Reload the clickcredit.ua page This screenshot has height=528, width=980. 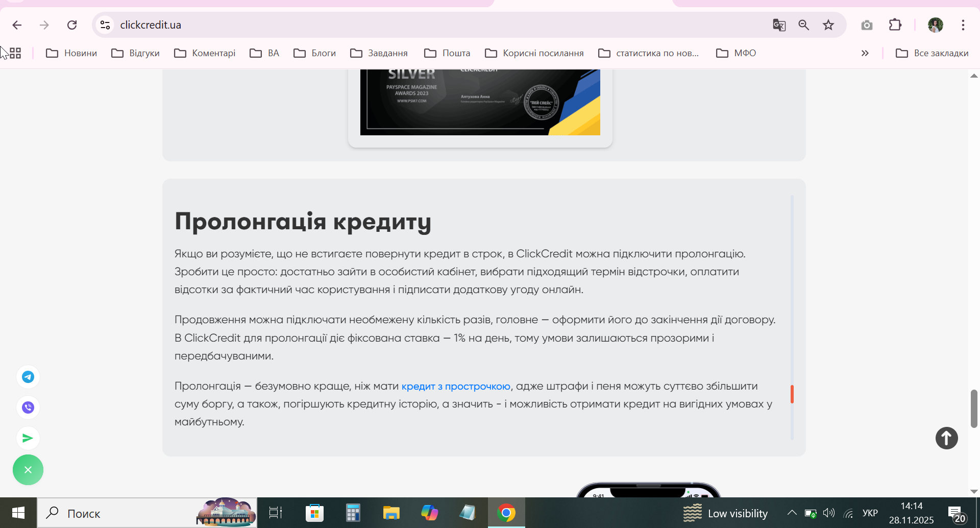tap(72, 25)
